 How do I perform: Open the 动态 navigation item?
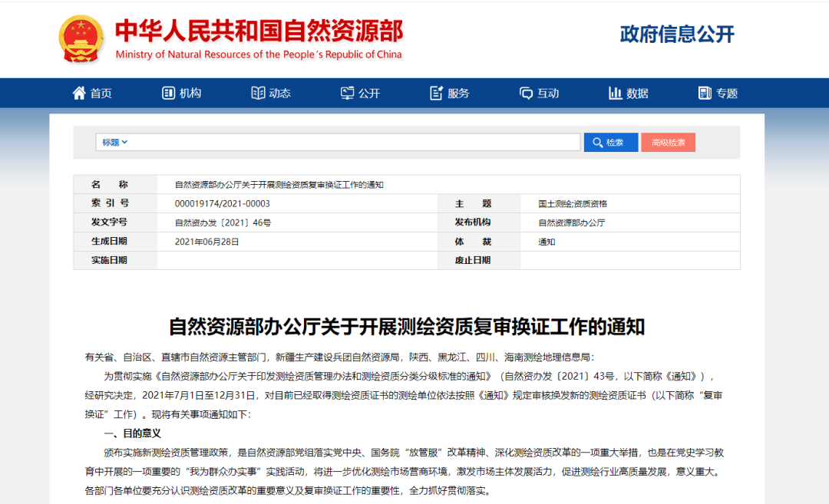click(271, 93)
